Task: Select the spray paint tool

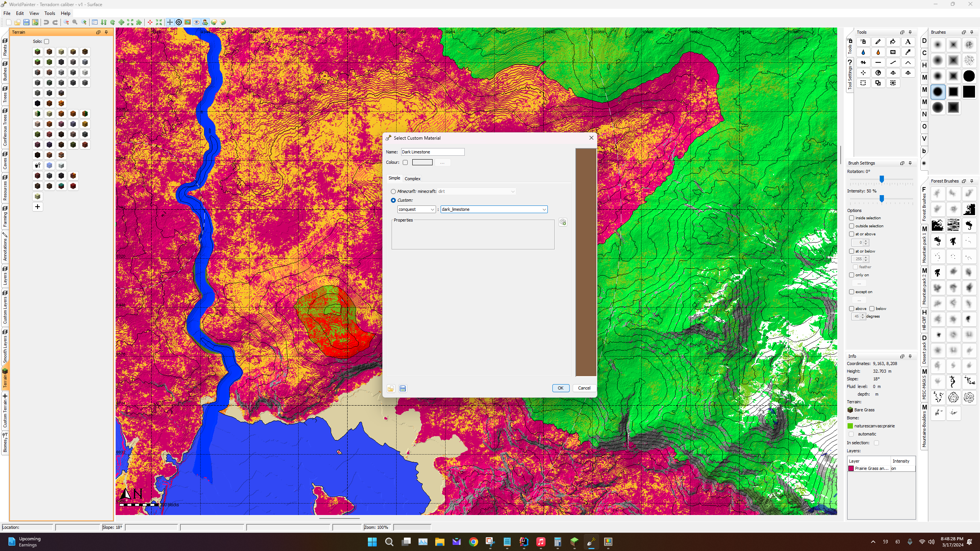Action: [863, 42]
